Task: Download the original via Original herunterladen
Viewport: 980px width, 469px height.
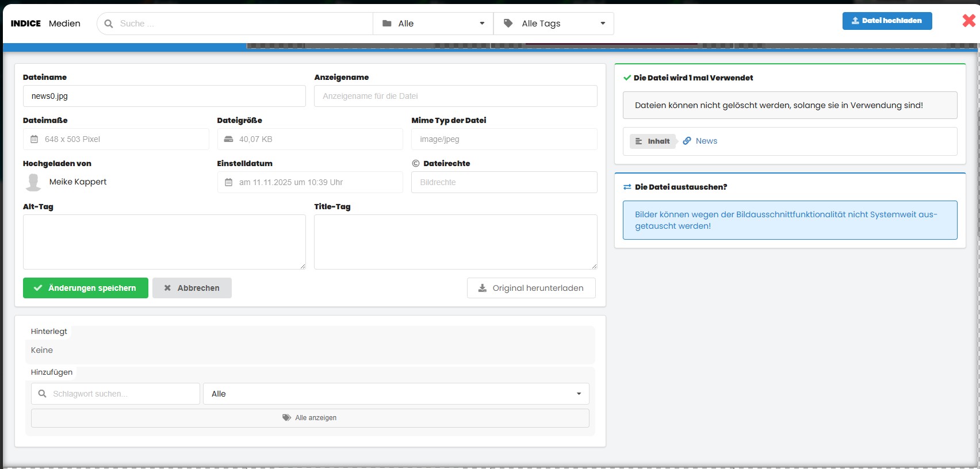Action: [x=531, y=288]
